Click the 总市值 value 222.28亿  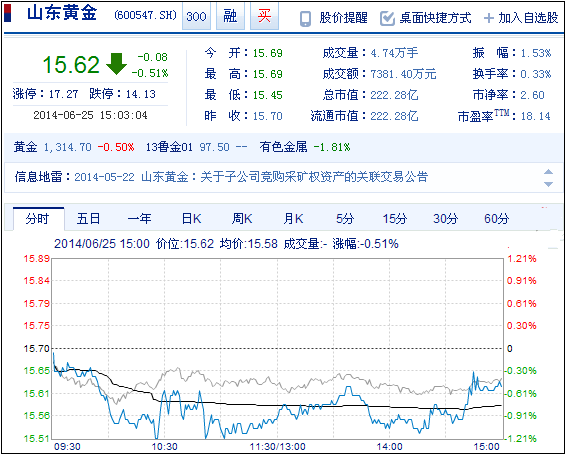(395, 95)
